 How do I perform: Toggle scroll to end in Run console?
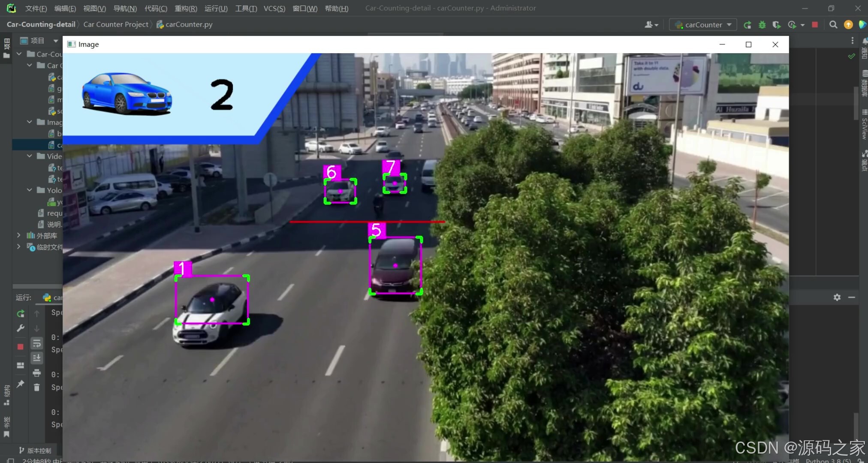click(37, 358)
